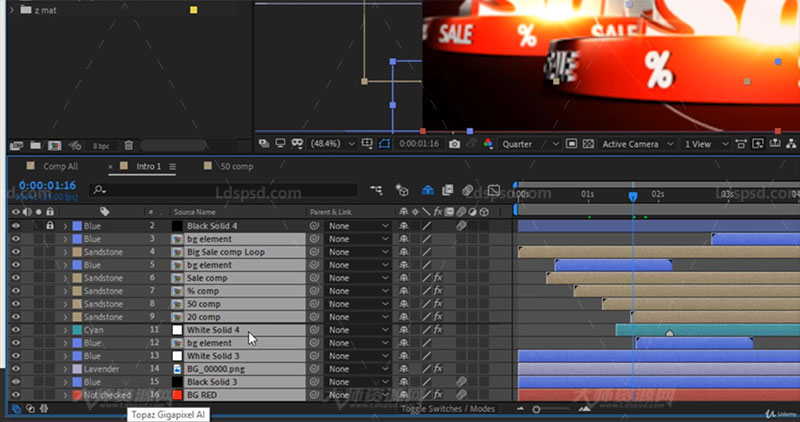The image size is (800, 422).
Task: Click the Always Preview This View icon
Action: pos(264,144)
